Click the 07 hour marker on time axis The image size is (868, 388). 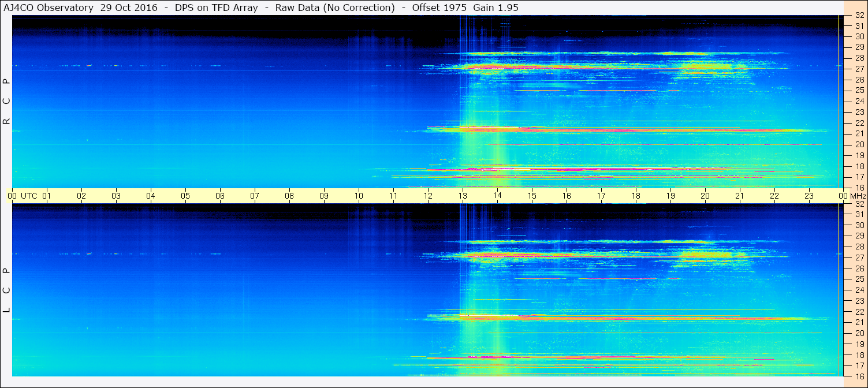tap(255, 196)
